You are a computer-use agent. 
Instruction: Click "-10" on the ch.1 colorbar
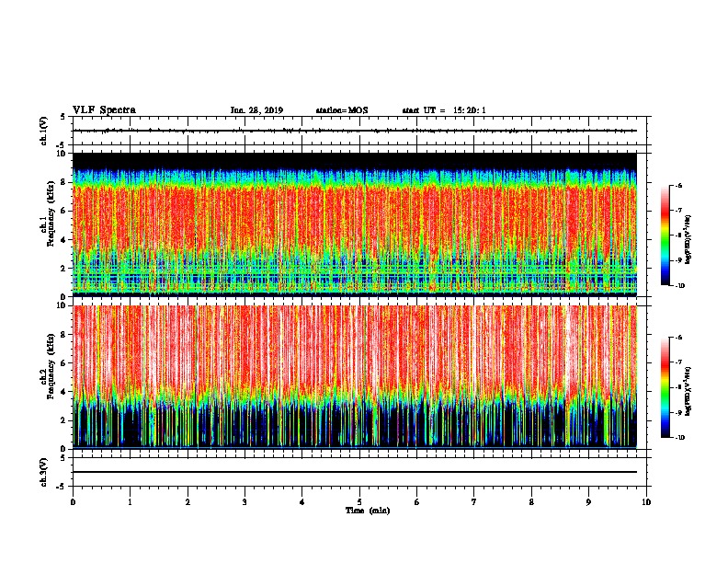pyautogui.click(x=679, y=285)
